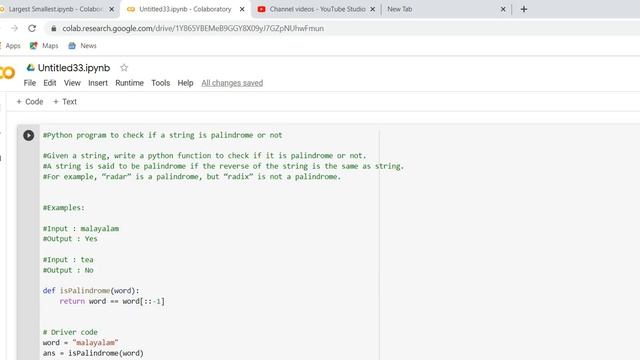The width and height of the screenshot is (640, 360).
Task: Click the line 'return word == word[::-1]'
Action: click(112, 301)
